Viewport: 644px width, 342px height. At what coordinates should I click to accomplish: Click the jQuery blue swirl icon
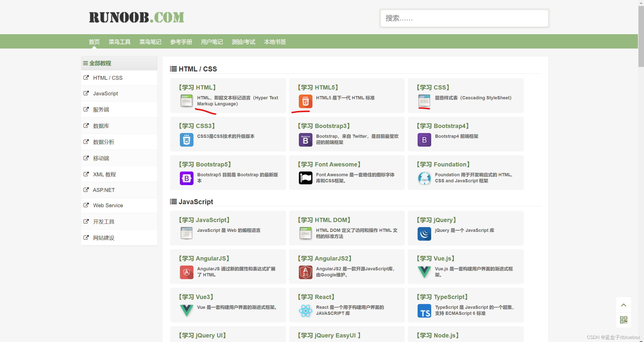pos(424,234)
